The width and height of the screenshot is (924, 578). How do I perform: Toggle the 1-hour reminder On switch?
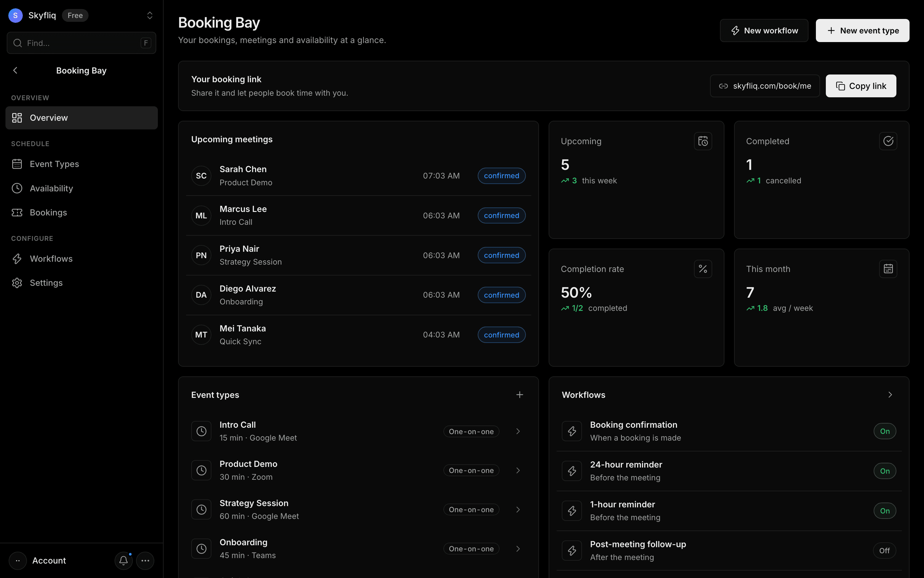pyautogui.click(x=884, y=511)
